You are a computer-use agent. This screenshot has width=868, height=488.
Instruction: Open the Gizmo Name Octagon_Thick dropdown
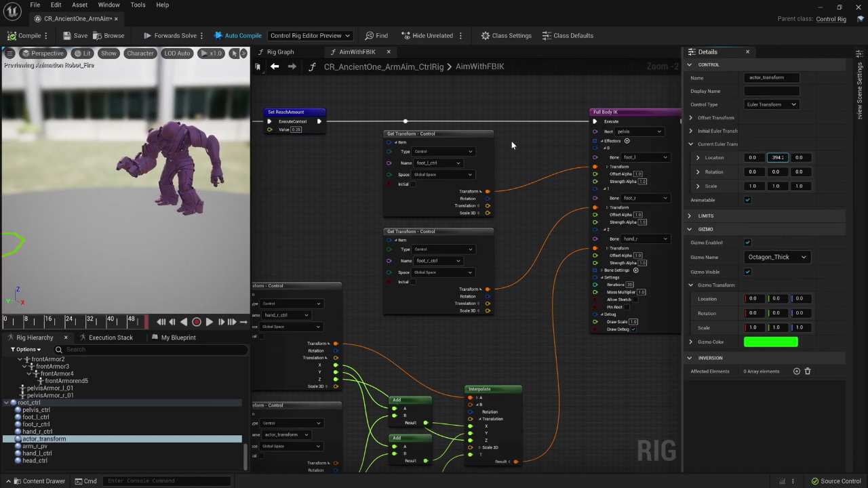776,257
